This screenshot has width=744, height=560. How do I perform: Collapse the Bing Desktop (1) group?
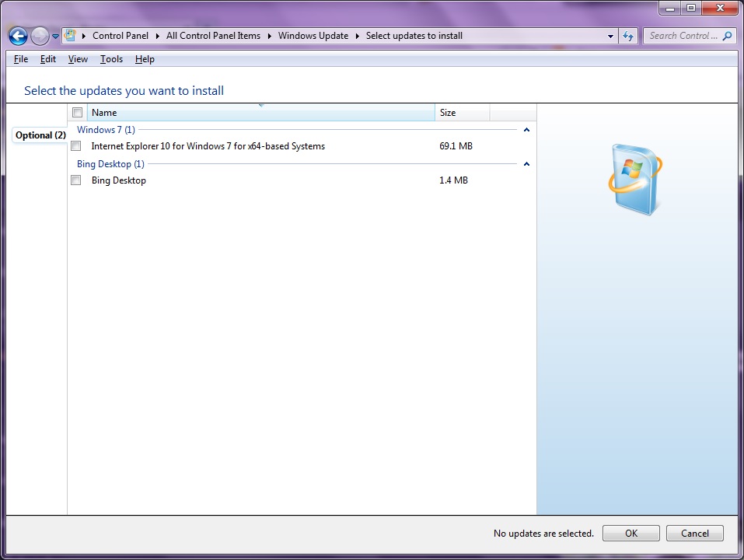tap(526, 164)
